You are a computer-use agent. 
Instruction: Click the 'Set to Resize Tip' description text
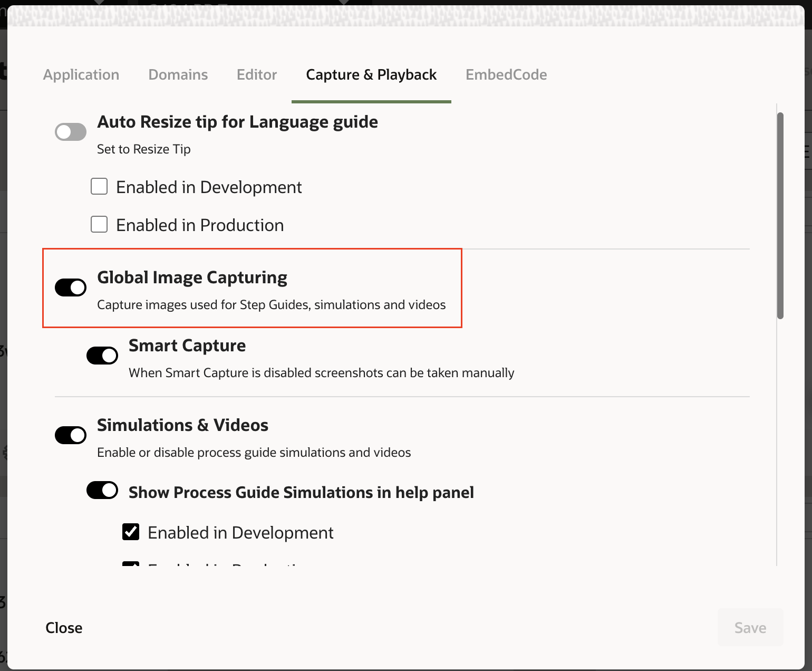click(x=143, y=149)
